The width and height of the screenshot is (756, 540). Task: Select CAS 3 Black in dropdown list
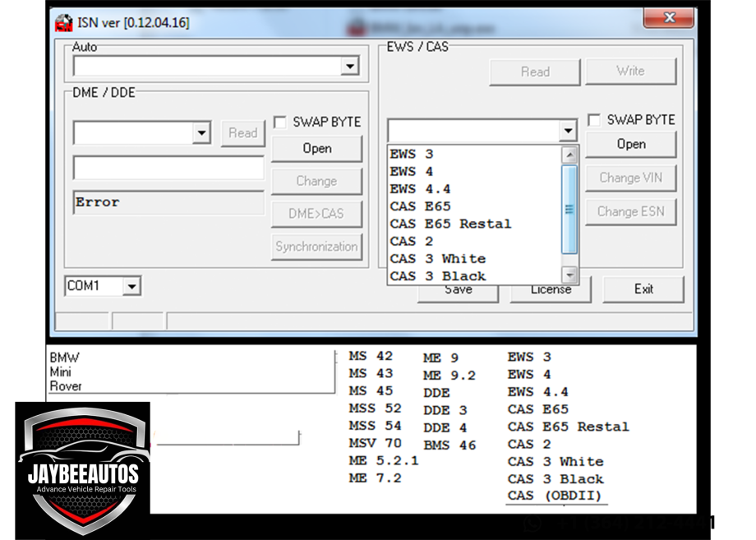pos(475,276)
